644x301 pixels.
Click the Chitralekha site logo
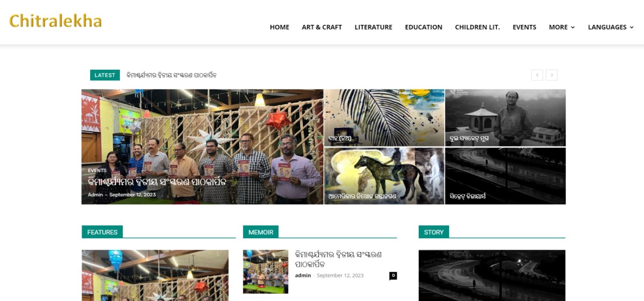55,21
